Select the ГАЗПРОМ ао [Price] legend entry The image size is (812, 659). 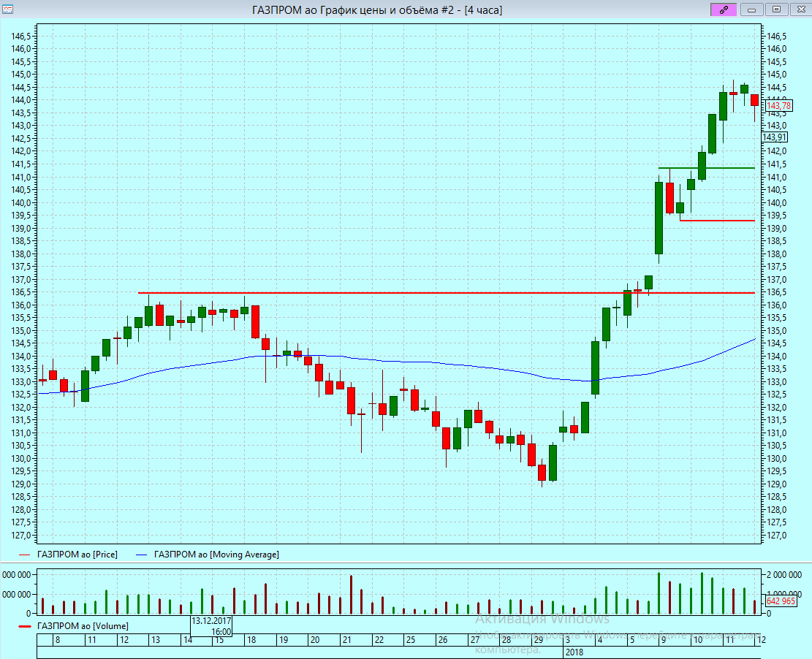point(69,555)
